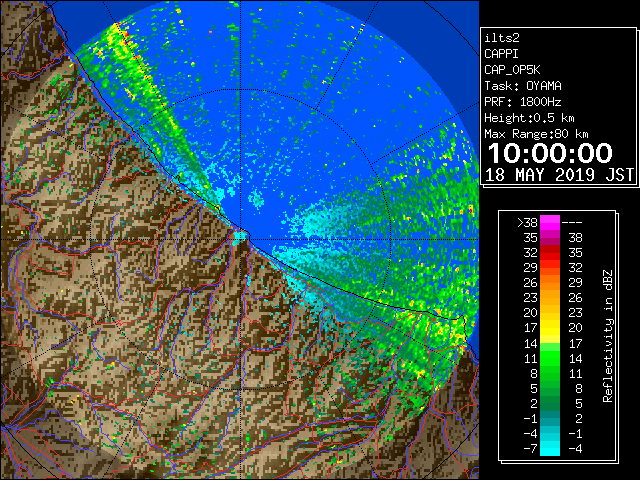
Task: Click the red legend color beside 32
Action: [x=550, y=253]
